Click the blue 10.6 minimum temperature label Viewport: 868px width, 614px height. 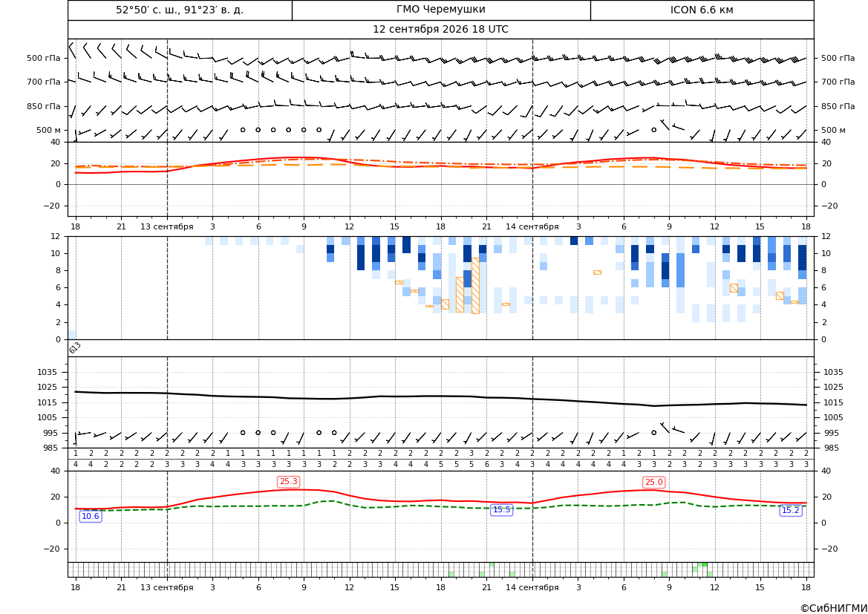pyautogui.click(x=91, y=517)
